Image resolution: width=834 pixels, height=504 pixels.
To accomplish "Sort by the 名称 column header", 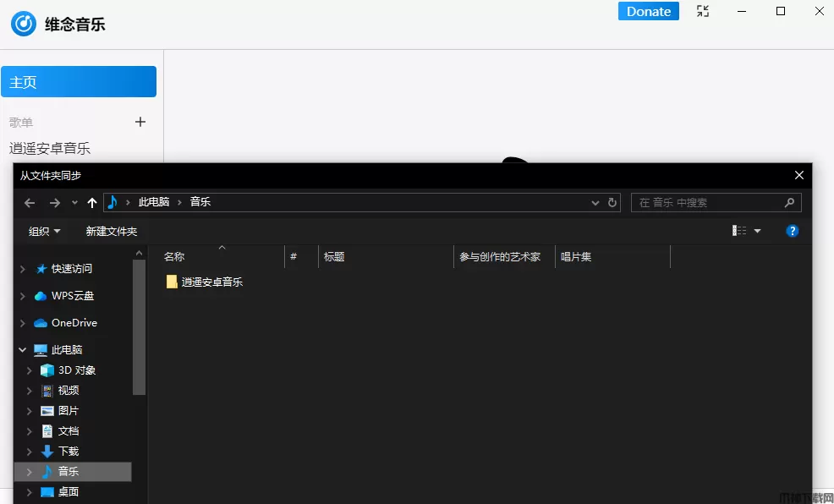I will 174,256.
